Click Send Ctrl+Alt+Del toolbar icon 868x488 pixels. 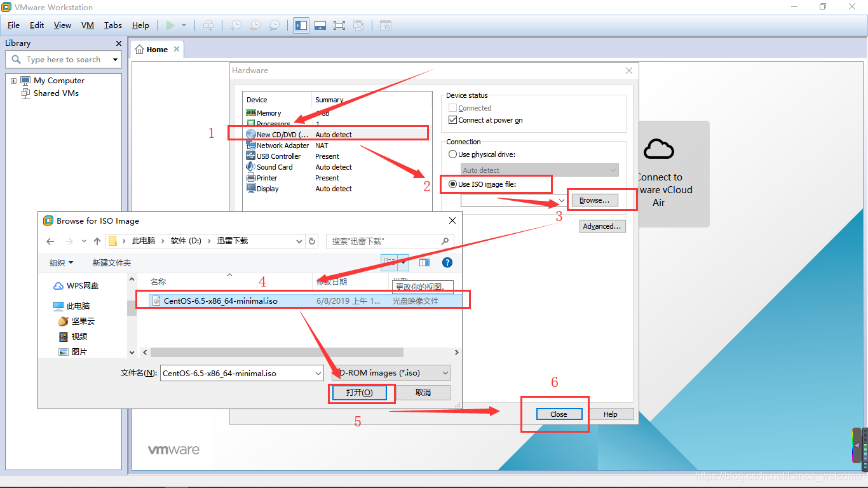point(208,25)
